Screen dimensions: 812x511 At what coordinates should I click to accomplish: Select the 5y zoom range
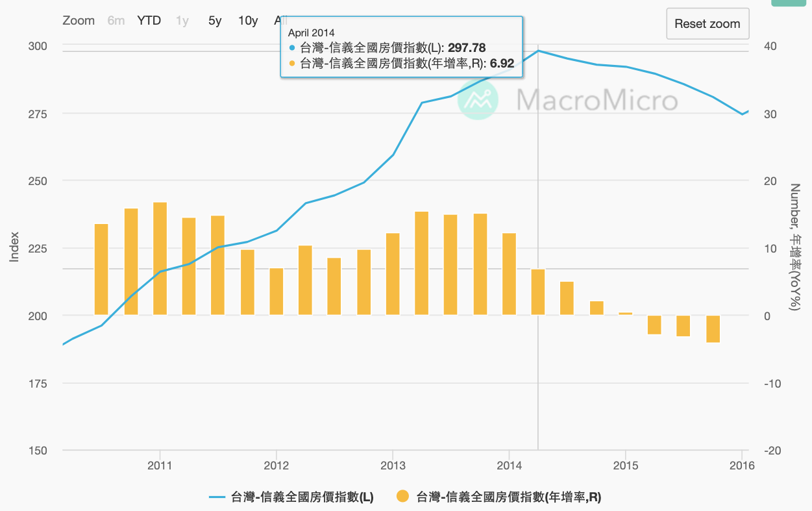[x=215, y=21]
